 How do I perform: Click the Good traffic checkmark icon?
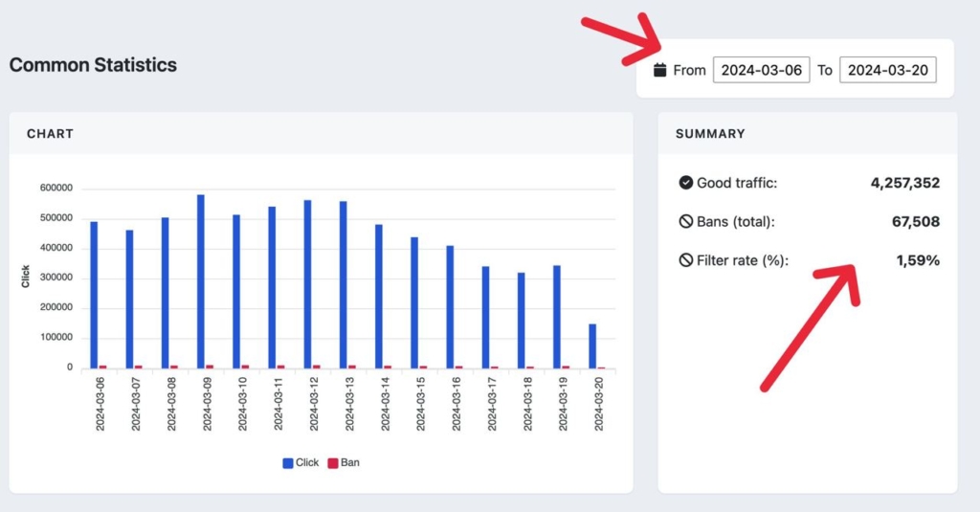[685, 183]
